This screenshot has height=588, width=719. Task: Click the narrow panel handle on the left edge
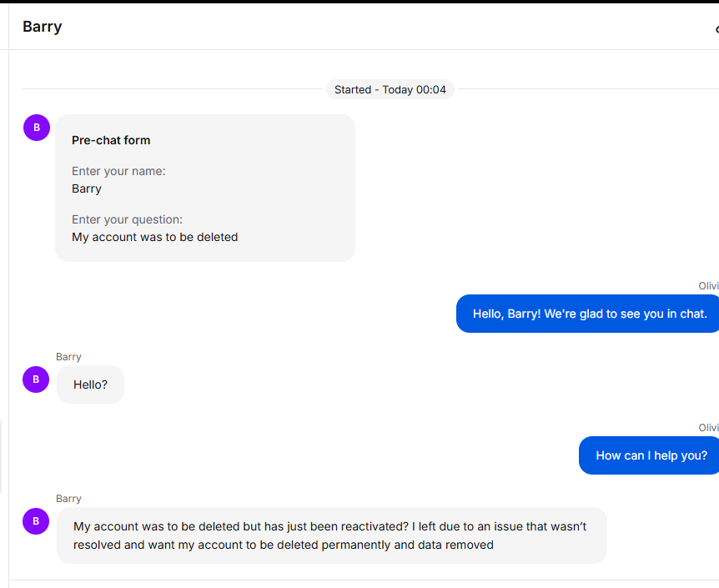[x=1, y=457]
